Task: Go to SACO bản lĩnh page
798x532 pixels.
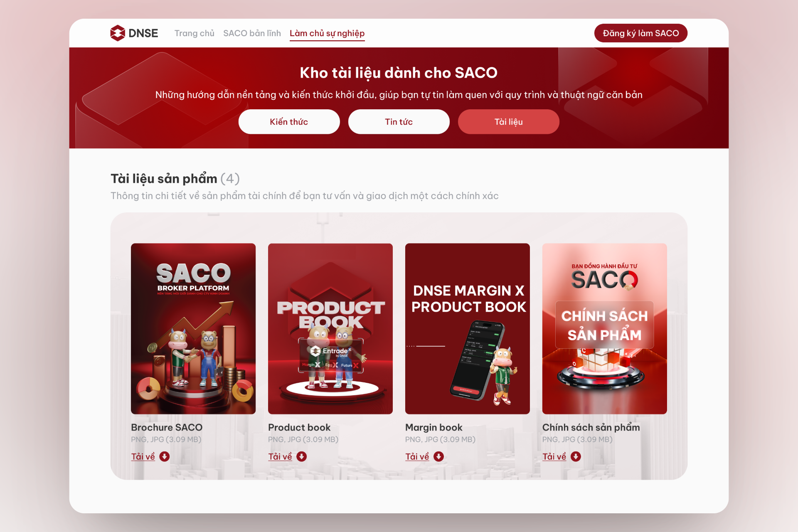Action: 252,33
